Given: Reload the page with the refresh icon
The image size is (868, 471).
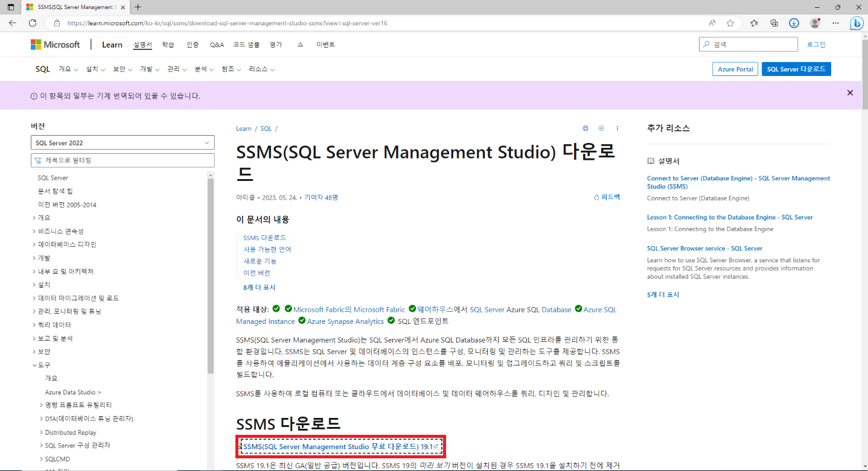Looking at the screenshot, I should click(33, 23).
